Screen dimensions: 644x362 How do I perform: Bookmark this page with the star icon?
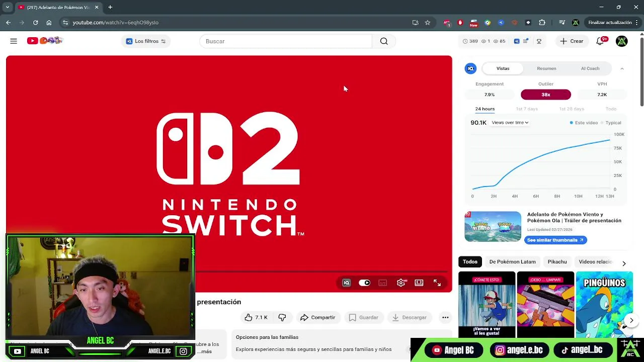428,23
